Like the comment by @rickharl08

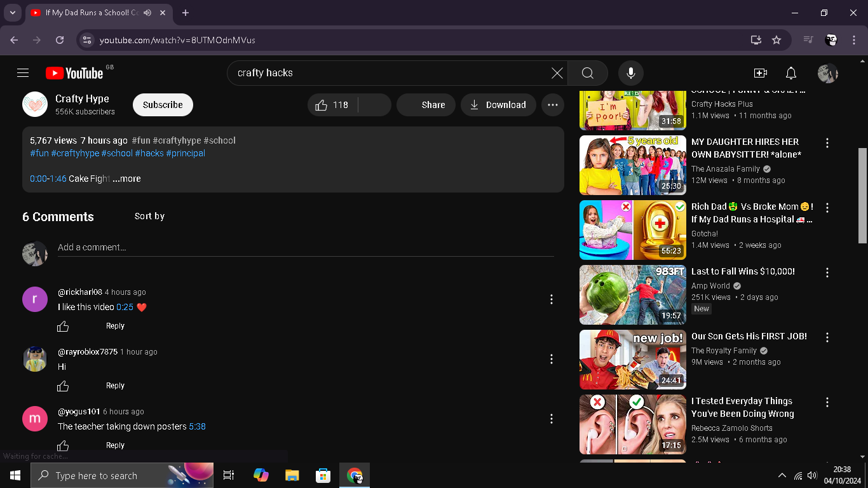coord(63,326)
